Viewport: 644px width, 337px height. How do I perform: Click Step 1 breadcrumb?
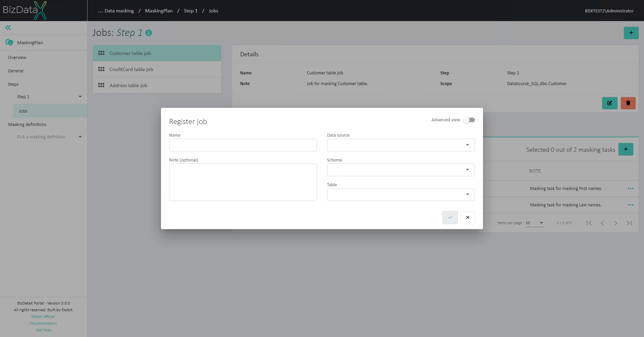pos(191,11)
